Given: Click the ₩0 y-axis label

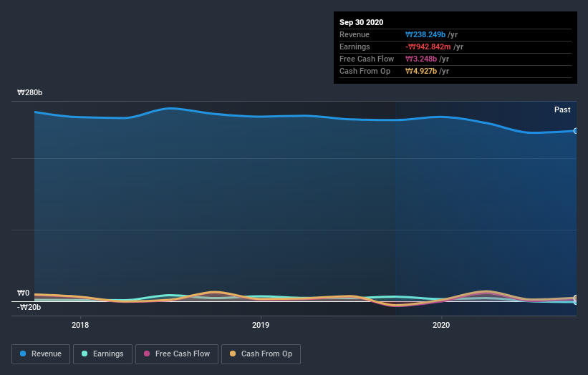Looking at the screenshot, I should click(x=23, y=293).
